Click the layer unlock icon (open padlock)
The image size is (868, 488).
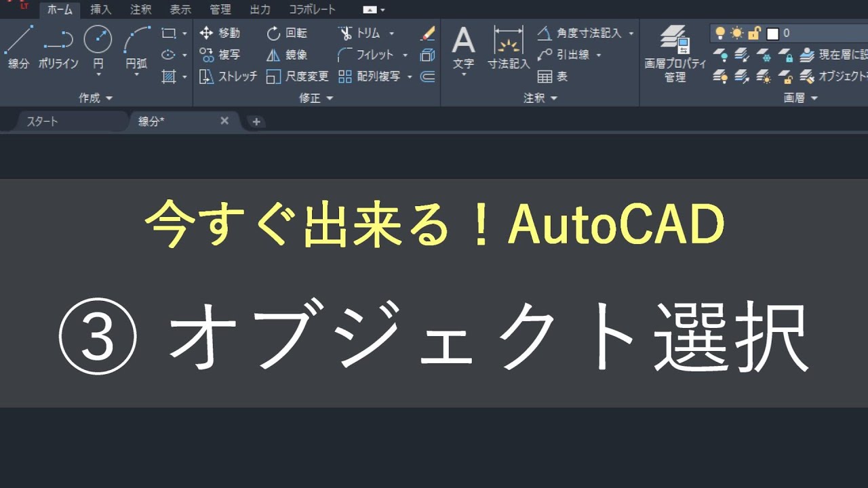[785, 77]
